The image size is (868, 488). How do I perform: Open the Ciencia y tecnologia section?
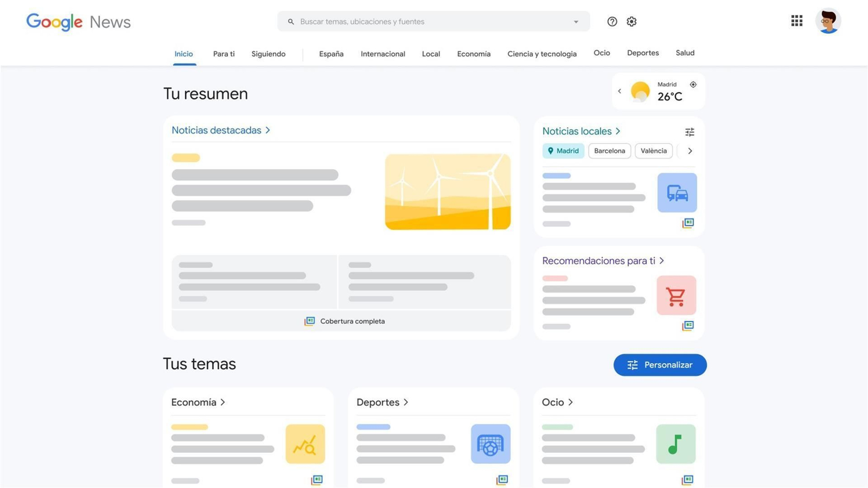(542, 54)
